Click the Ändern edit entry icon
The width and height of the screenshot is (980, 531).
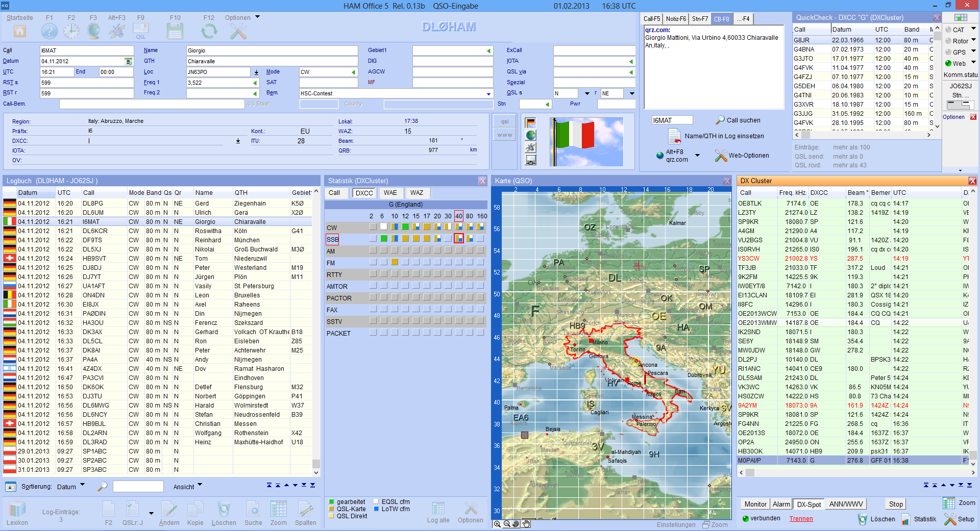click(x=169, y=510)
